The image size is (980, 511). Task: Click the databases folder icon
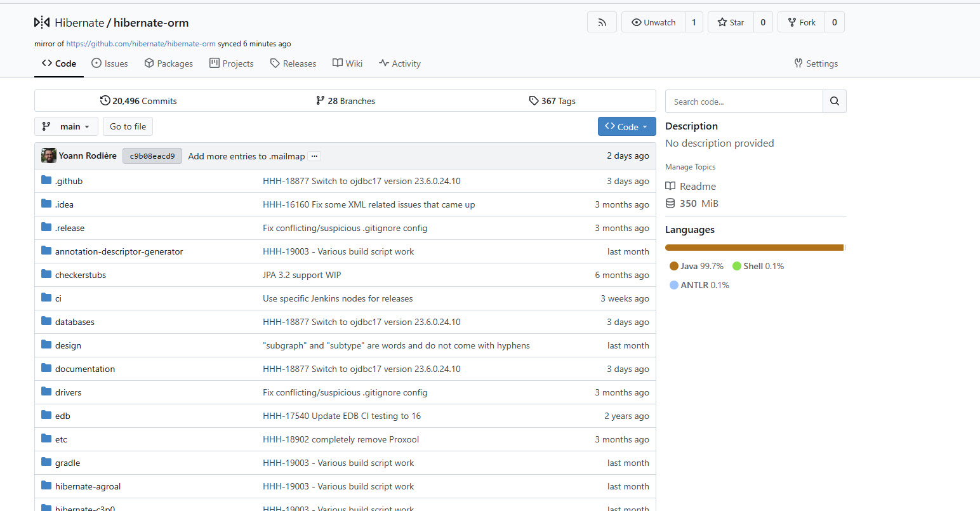click(46, 321)
